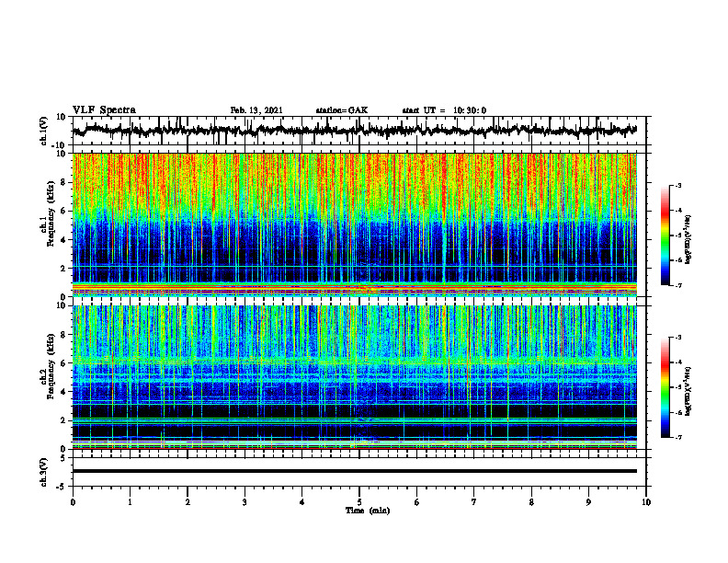Click the flat black ch.3 voltage trace
Screen dimensions: 728x563
355,471
